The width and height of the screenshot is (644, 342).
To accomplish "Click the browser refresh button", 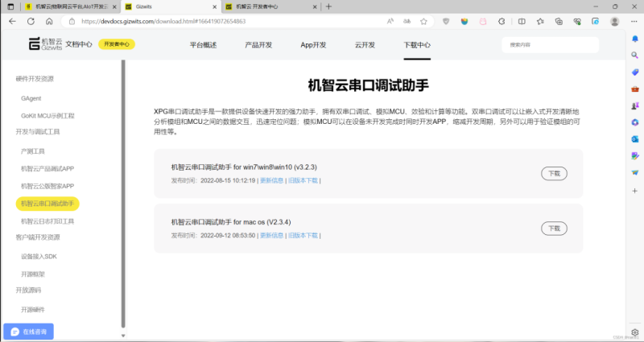I will point(32,22).
